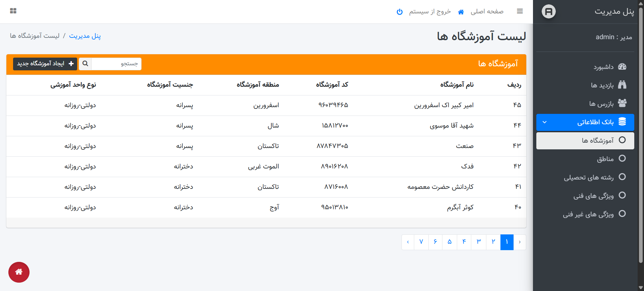Select آموزشگاه ها submenu circle
644x291 pixels.
622,140
